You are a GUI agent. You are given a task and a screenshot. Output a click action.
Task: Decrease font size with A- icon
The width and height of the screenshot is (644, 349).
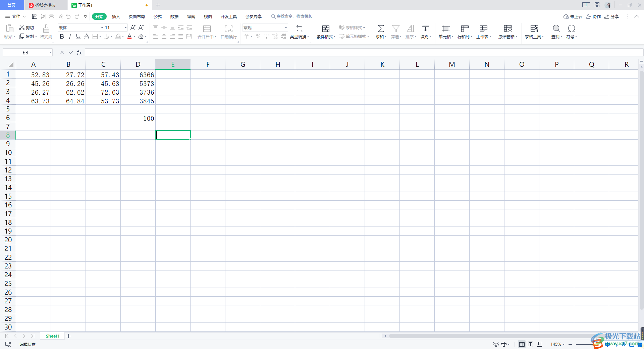click(141, 28)
